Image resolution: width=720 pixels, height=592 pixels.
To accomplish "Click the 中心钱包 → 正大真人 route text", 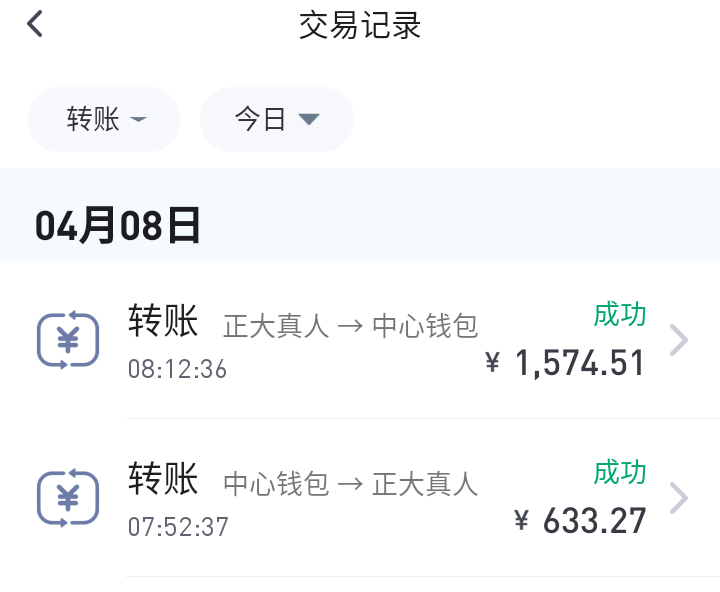I will click(350, 484).
